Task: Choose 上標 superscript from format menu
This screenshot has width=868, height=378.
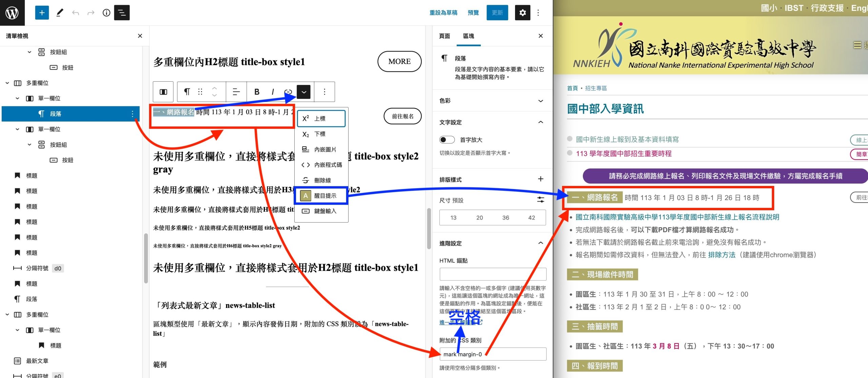Action: pos(321,119)
